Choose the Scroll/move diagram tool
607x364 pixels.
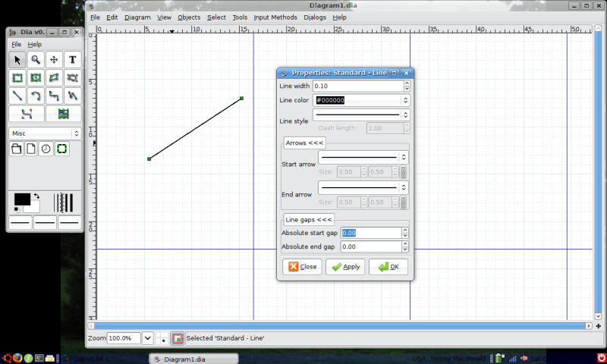coord(54,59)
